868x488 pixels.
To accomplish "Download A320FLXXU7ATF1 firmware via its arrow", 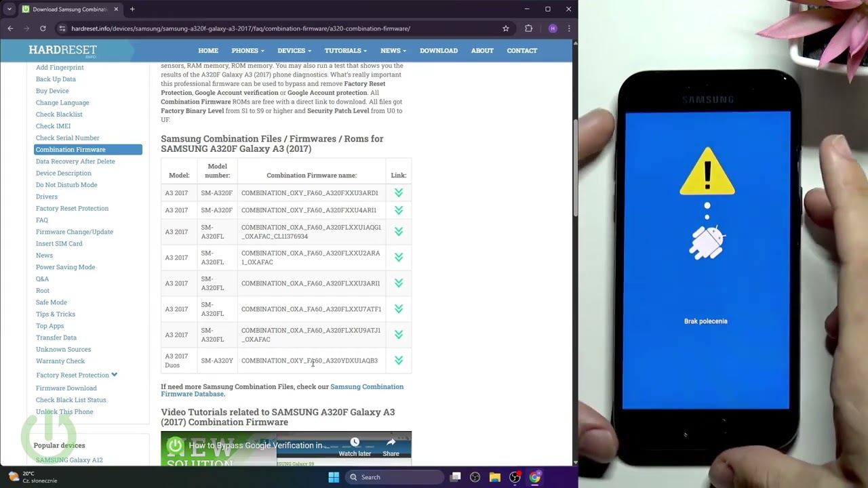I will coord(399,309).
